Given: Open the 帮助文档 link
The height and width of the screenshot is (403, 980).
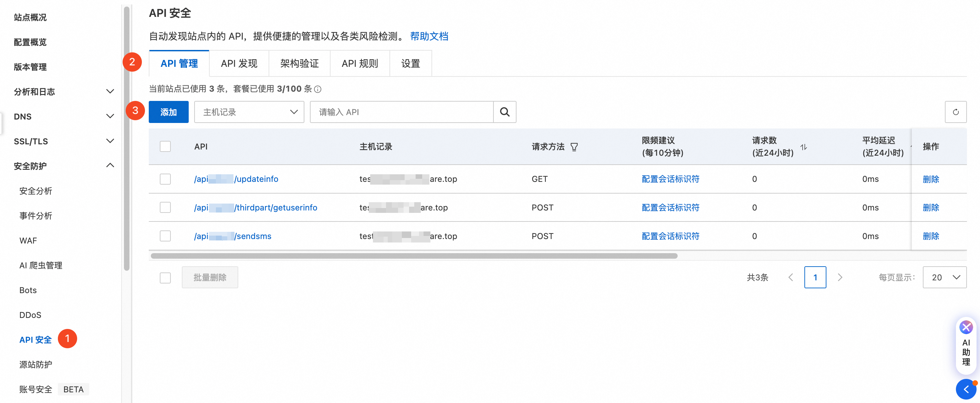Looking at the screenshot, I should click(429, 37).
